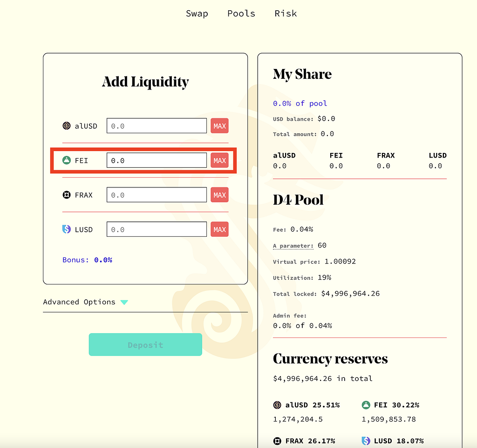
Task: Focus the FEI amount input field
Action: point(157,160)
